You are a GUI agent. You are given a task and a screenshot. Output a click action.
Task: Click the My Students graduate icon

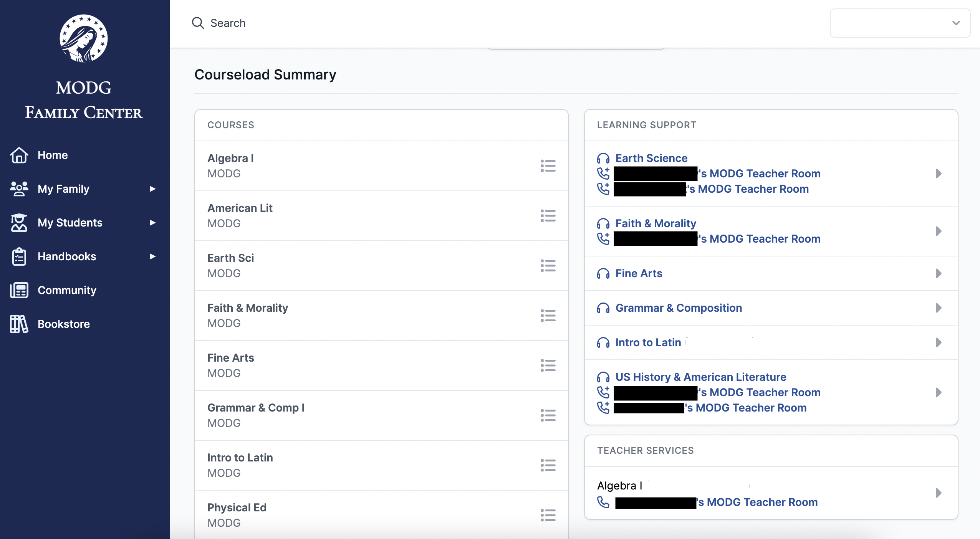[19, 223]
